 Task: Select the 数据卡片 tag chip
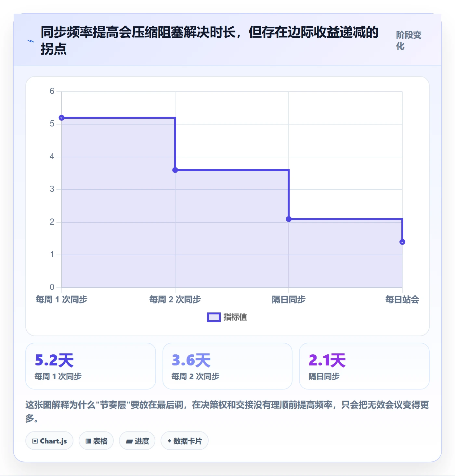point(185,441)
